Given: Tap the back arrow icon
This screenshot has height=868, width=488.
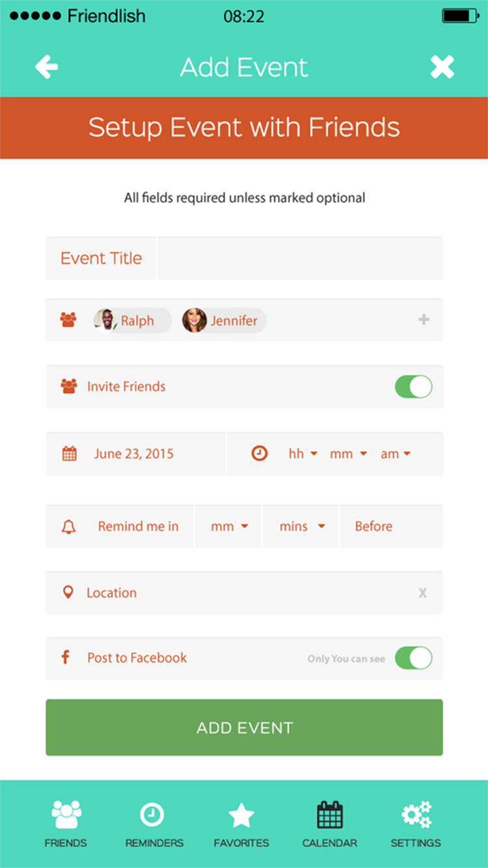Looking at the screenshot, I should pos(47,67).
